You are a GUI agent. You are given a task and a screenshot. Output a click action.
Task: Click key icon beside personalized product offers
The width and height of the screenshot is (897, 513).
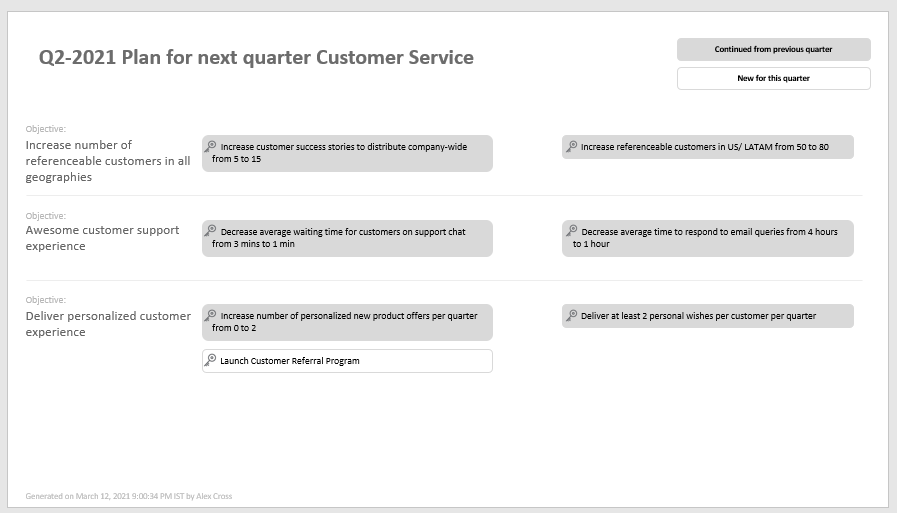coord(211,315)
